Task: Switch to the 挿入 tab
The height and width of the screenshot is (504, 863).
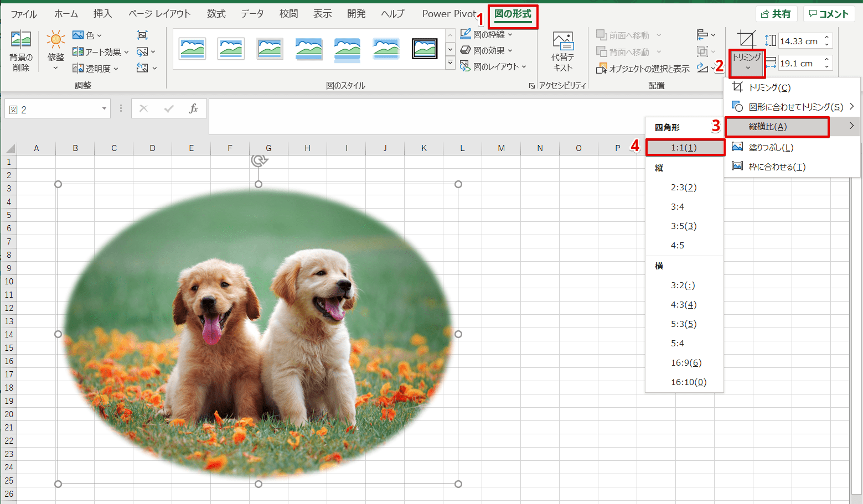Action: 102,14
